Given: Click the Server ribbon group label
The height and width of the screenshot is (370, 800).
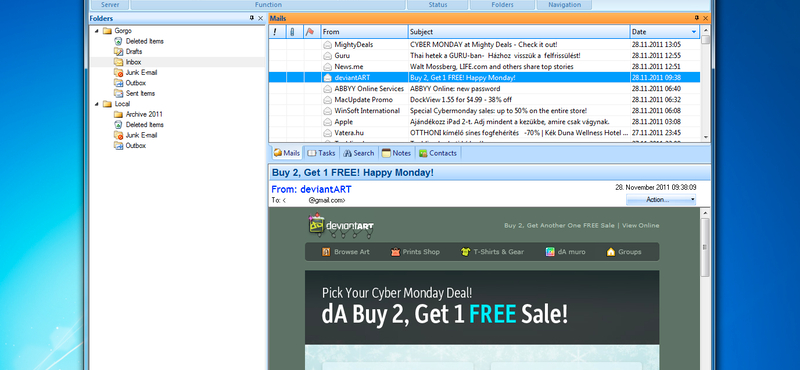Looking at the screenshot, I should point(111,5).
